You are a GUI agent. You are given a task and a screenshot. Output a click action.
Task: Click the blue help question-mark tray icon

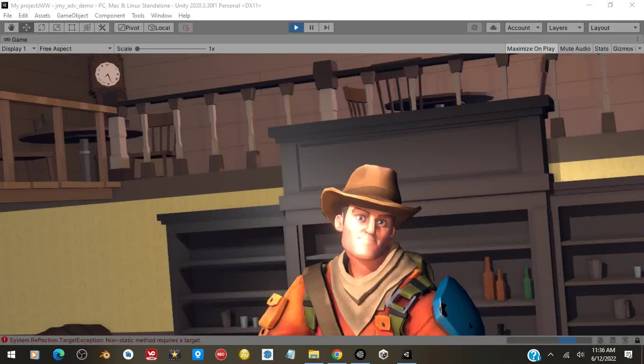534,355
